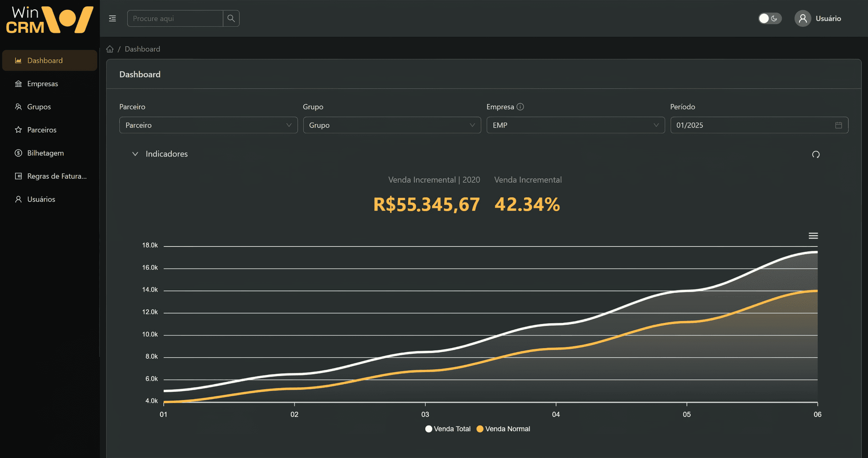Open Bilhetagem in the sidebar

(x=45, y=153)
